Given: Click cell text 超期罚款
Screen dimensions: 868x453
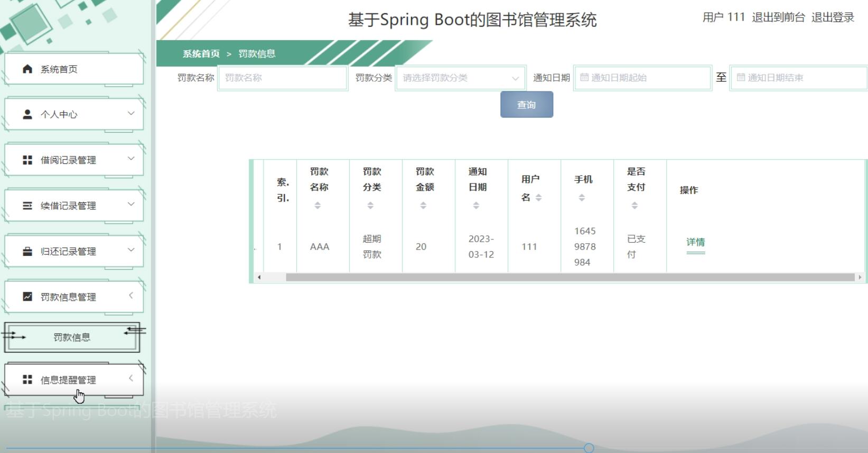Looking at the screenshot, I should (372, 246).
